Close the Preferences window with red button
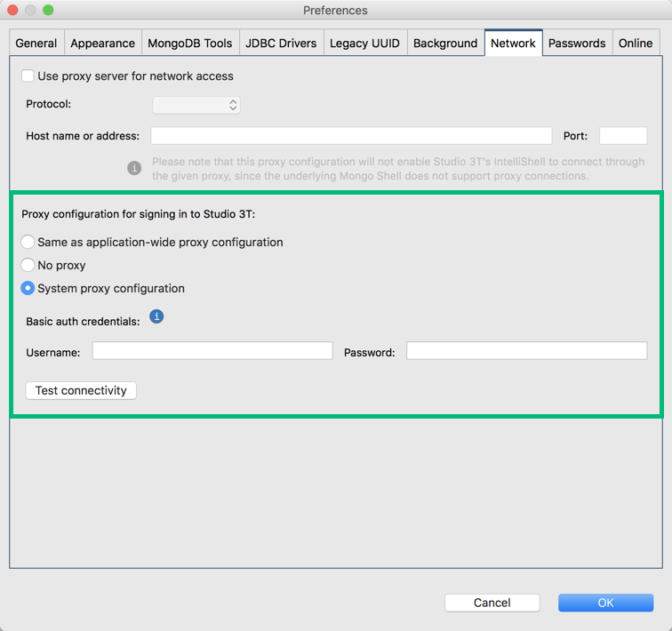Screen dimensions: 672x631 tap(12, 10)
